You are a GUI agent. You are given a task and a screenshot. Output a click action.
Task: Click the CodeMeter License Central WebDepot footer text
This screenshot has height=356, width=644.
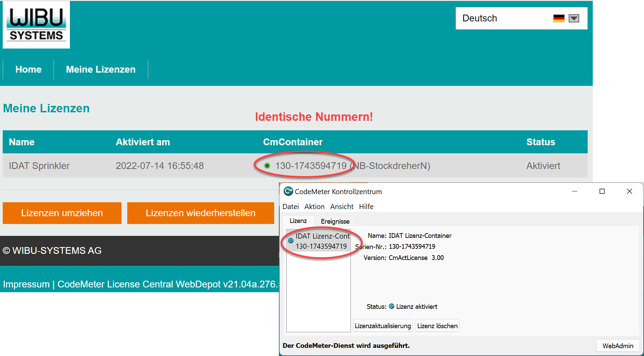[x=168, y=284]
